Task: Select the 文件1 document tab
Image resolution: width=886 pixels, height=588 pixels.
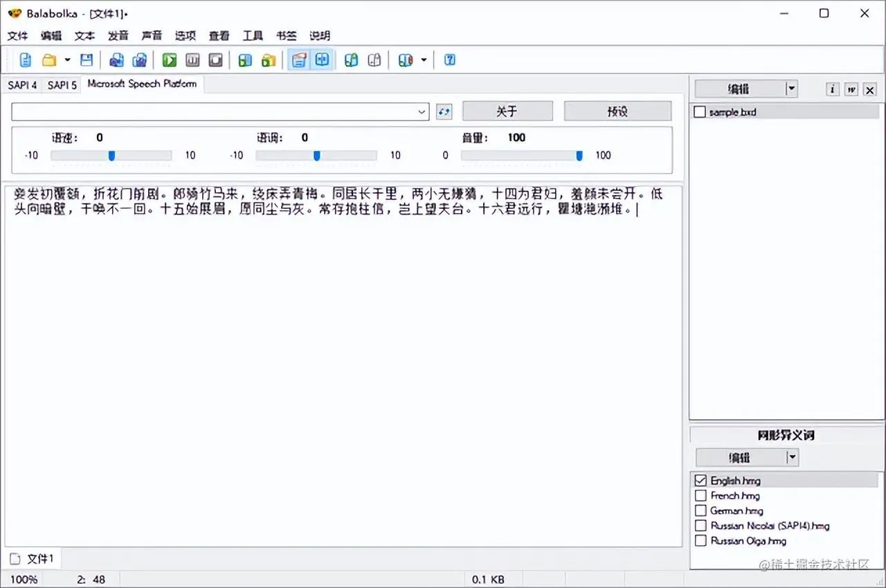Action: point(33,558)
